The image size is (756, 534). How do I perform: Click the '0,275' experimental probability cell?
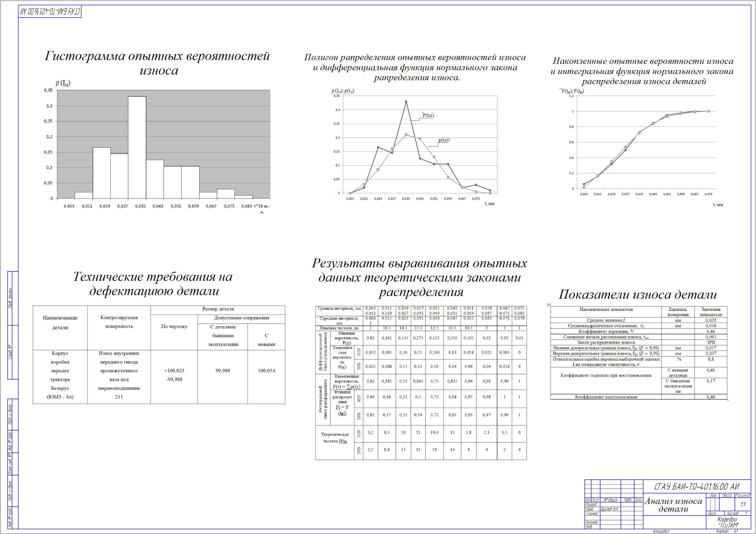point(418,338)
